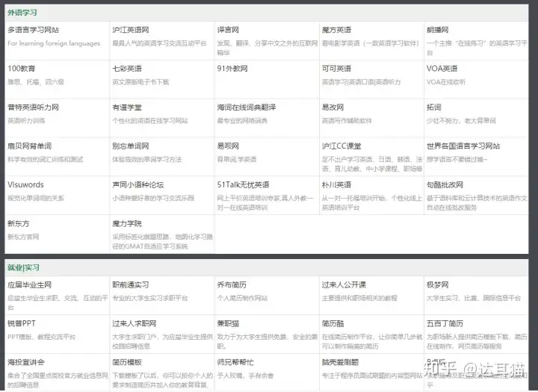This screenshot has width=538, height=392.
Task: Open the 易改网 entry
Action: coord(333,108)
